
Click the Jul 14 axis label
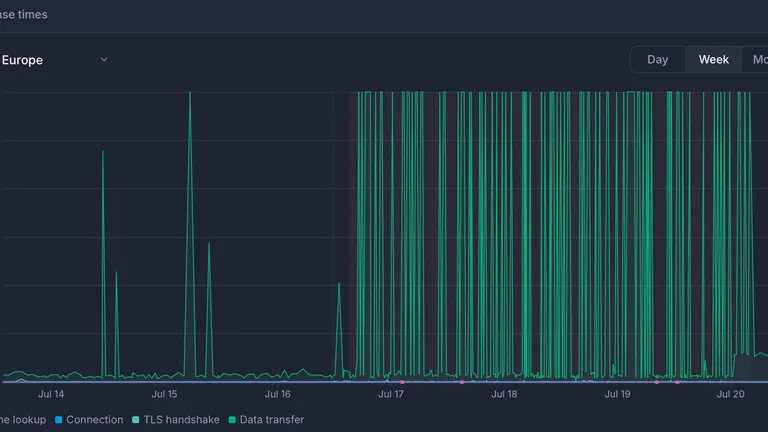(x=51, y=394)
